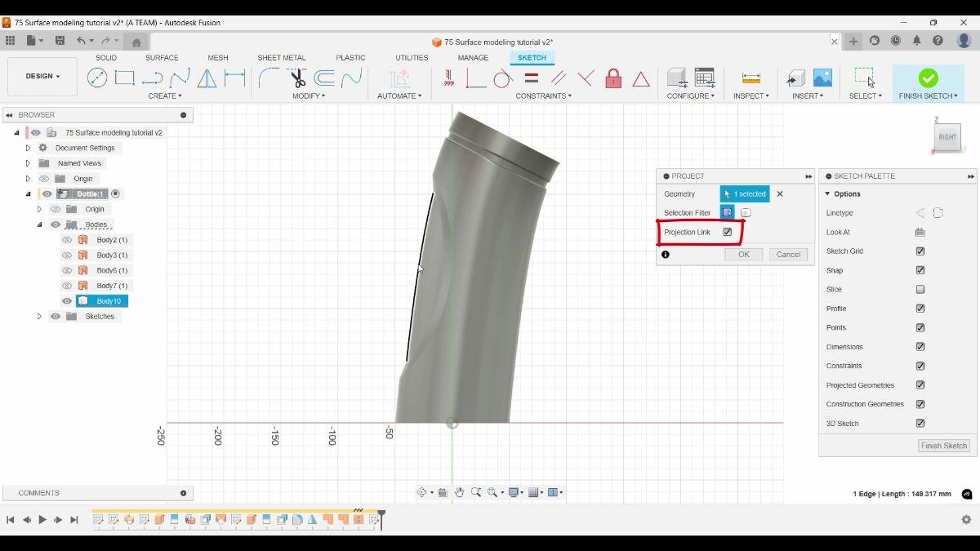Image resolution: width=980 pixels, height=551 pixels.
Task: Click Finish Sketch button in Sketch Palette
Action: click(944, 446)
